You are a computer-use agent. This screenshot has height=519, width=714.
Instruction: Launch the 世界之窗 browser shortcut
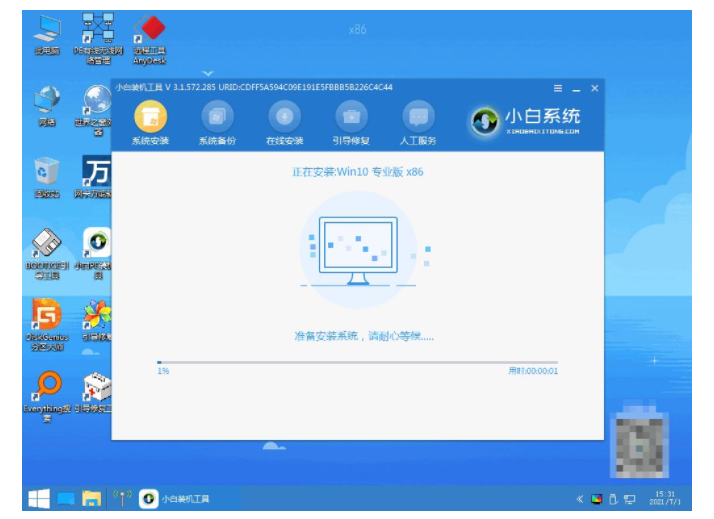pyautogui.click(x=94, y=111)
